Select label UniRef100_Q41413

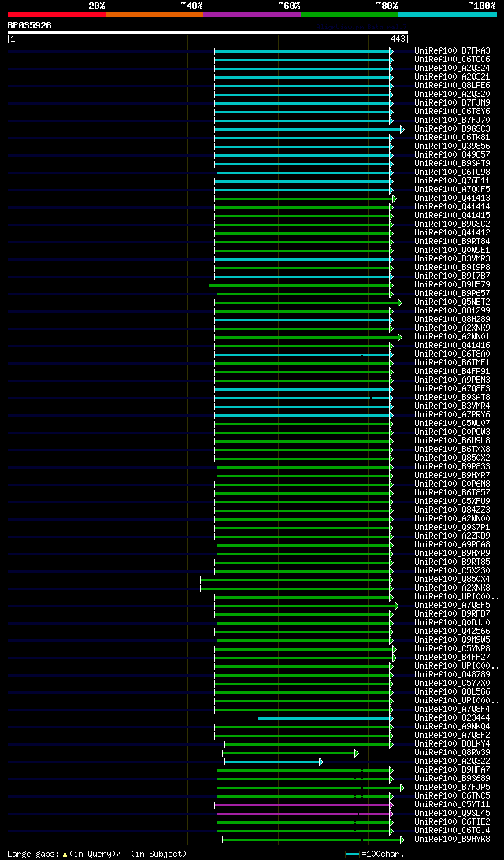point(453,198)
